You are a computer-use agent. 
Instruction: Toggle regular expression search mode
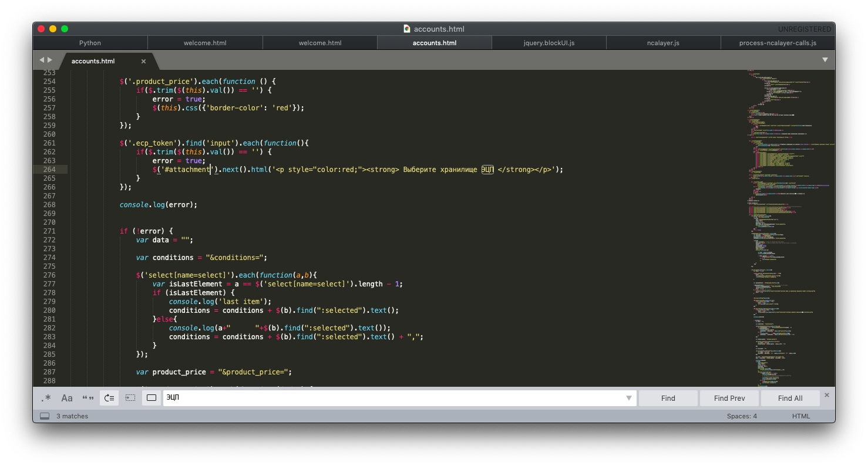coord(46,398)
